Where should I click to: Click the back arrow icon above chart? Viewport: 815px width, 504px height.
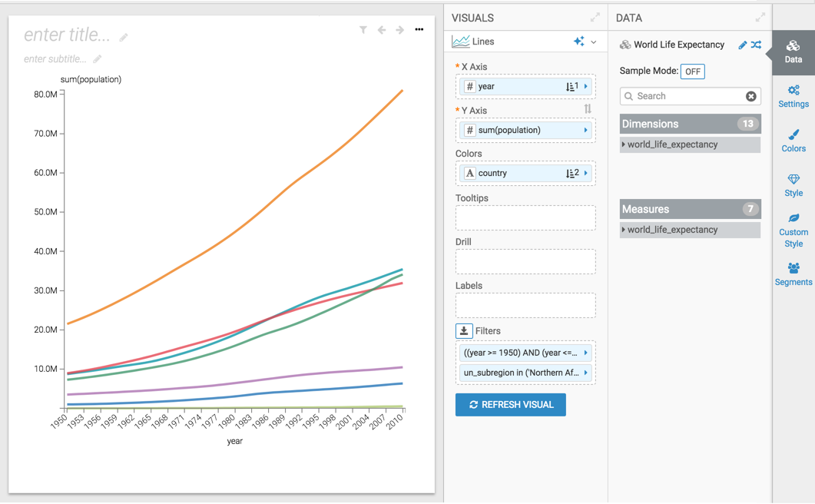[382, 30]
